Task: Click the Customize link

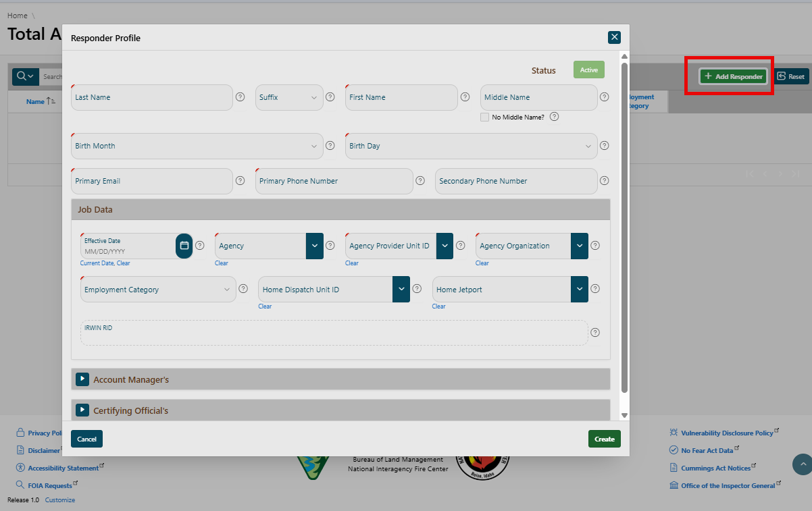Action: 60,500
